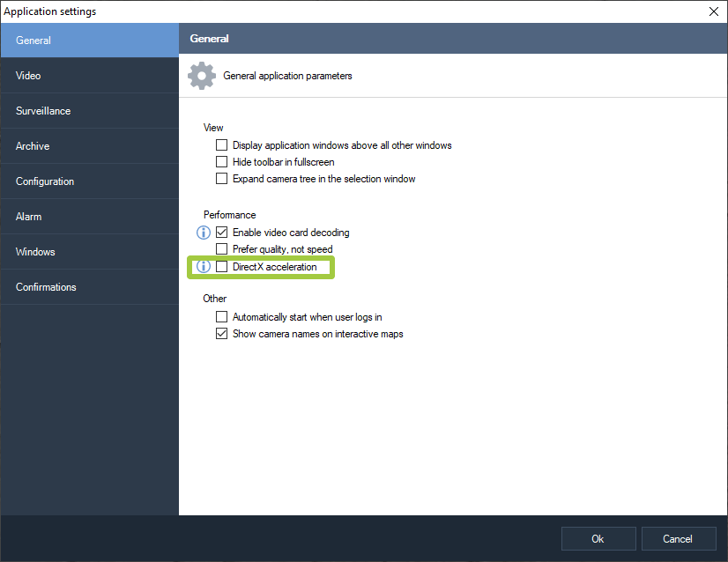Open the Confirmations section
This screenshot has width=728, height=562.
(x=89, y=287)
